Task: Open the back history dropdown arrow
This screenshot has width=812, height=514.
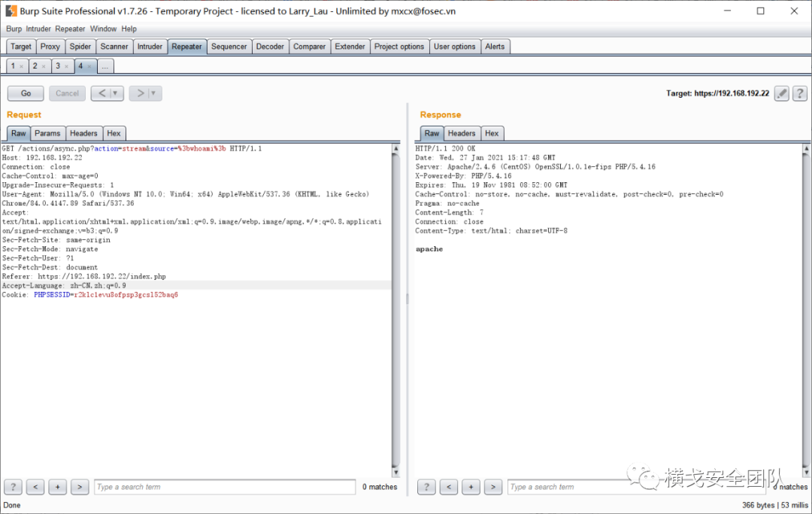Action: [116, 93]
